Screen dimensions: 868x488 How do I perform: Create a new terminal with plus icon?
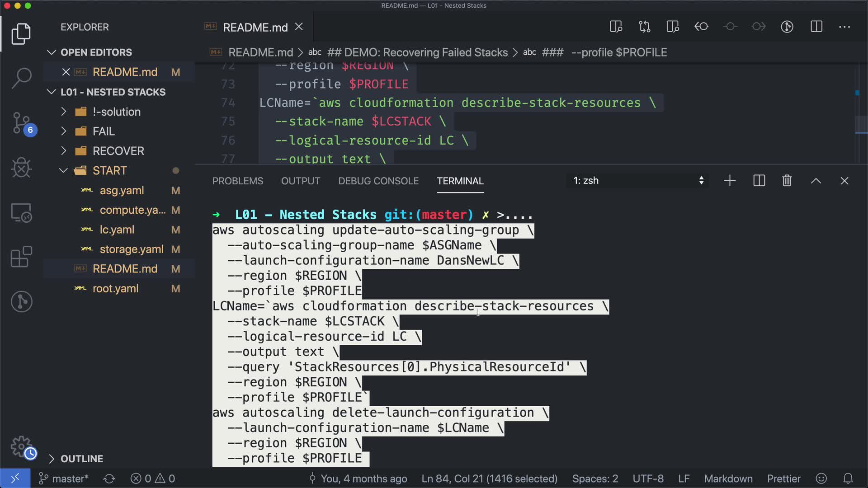(x=730, y=181)
